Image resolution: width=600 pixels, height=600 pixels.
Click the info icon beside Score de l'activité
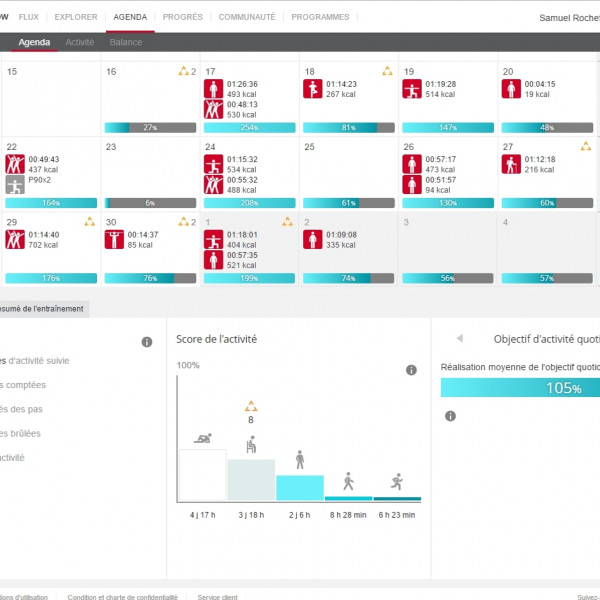(x=410, y=370)
